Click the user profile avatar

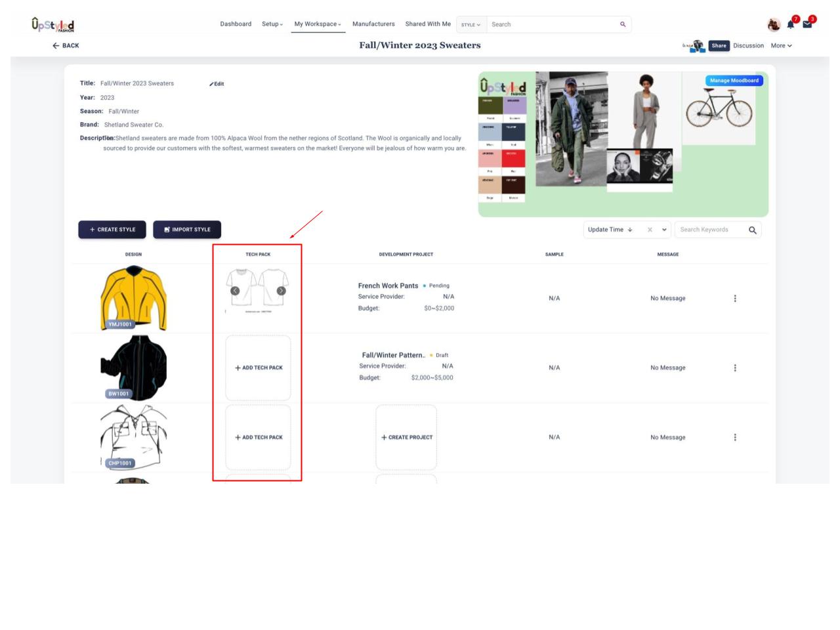click(x=773, y=25)
